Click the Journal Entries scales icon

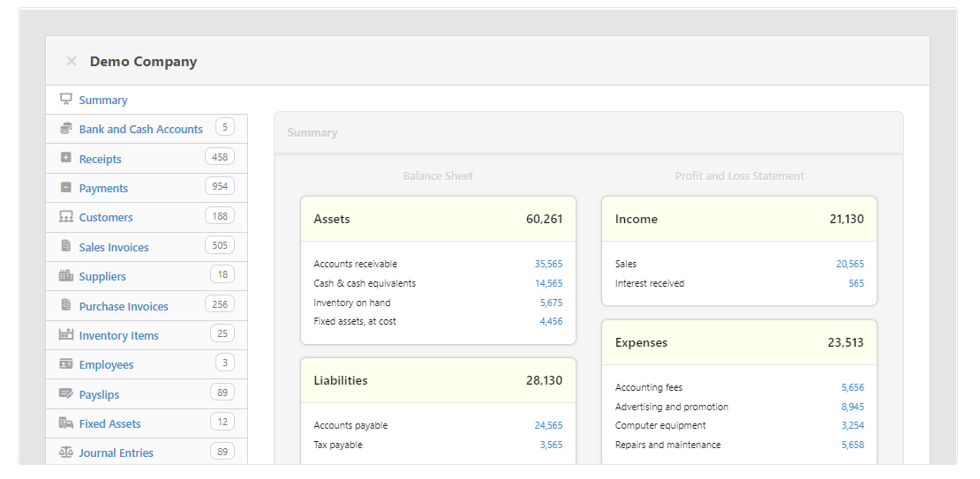66,453
